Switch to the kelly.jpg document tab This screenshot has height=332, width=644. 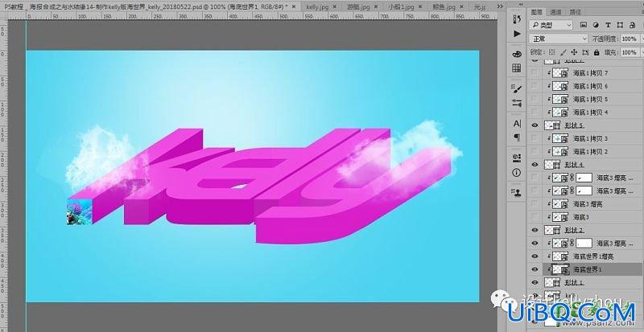point(317,7)
